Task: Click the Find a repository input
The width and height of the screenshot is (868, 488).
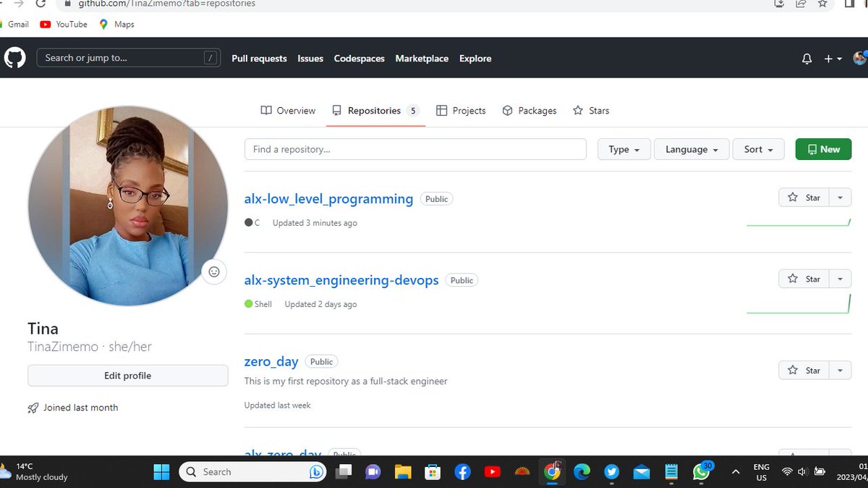Action: pos(415,149)
